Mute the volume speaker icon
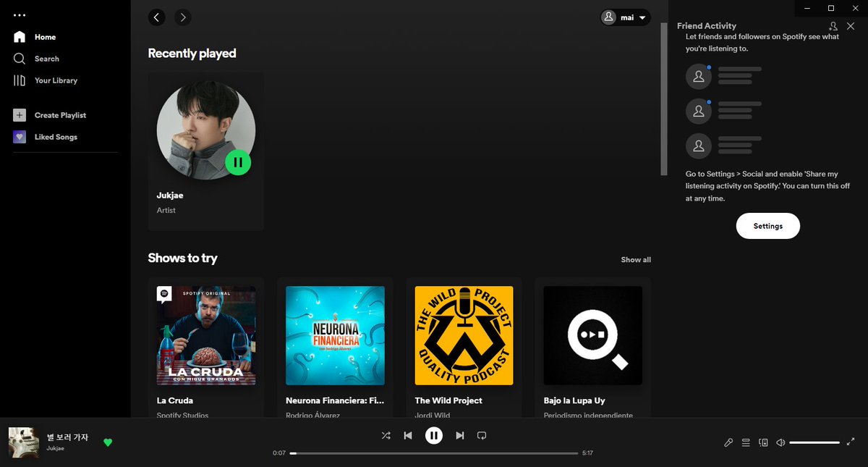Image resolution: width=868 pixels, height=467 pixels. click(780, 442)
